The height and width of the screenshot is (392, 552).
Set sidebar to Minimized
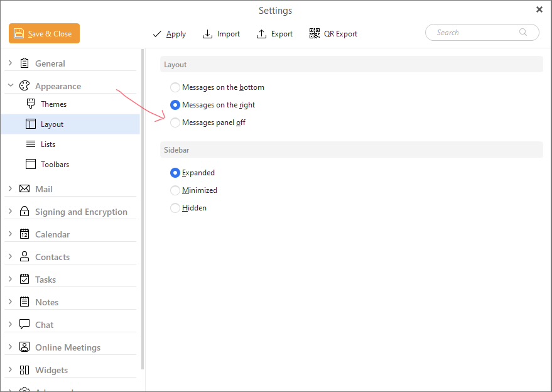(175, 190)
